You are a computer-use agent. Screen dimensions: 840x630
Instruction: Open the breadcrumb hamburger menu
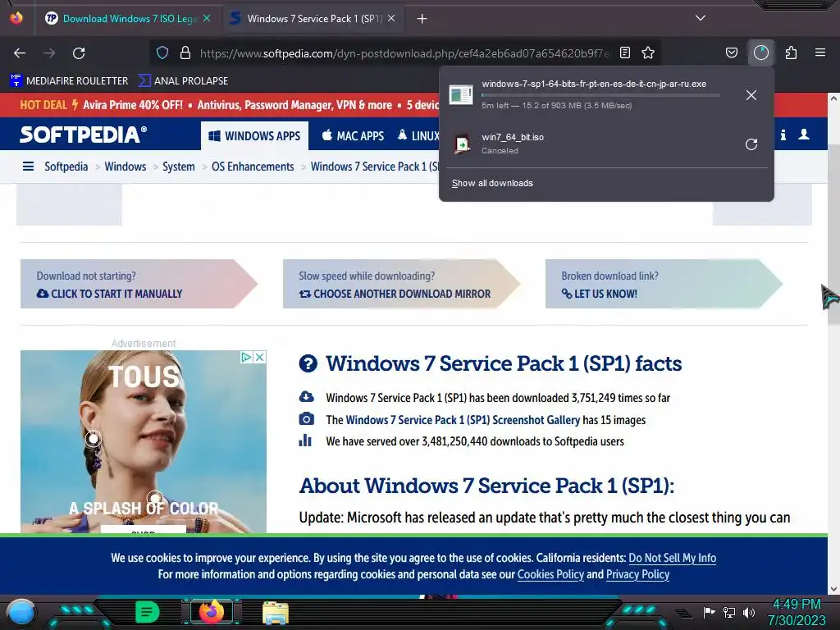point(29,167)
